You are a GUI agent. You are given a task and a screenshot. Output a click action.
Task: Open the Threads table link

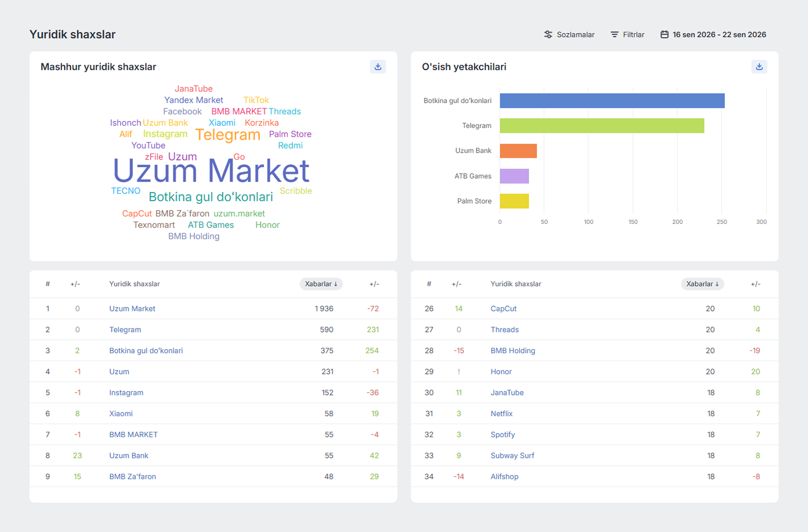click(x=505, y=329)
